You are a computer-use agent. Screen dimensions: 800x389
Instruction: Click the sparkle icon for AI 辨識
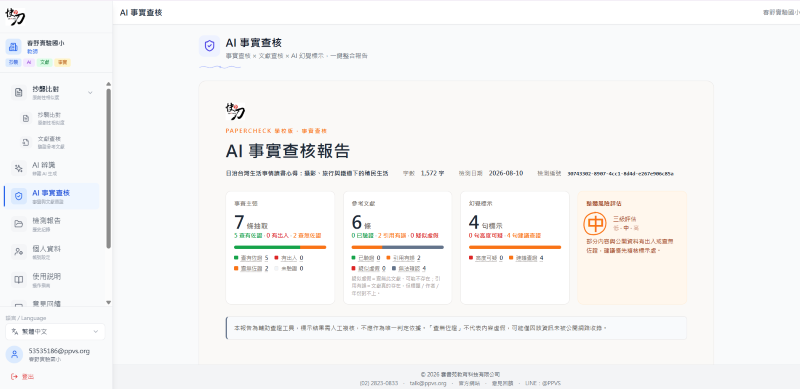(19, 168)
